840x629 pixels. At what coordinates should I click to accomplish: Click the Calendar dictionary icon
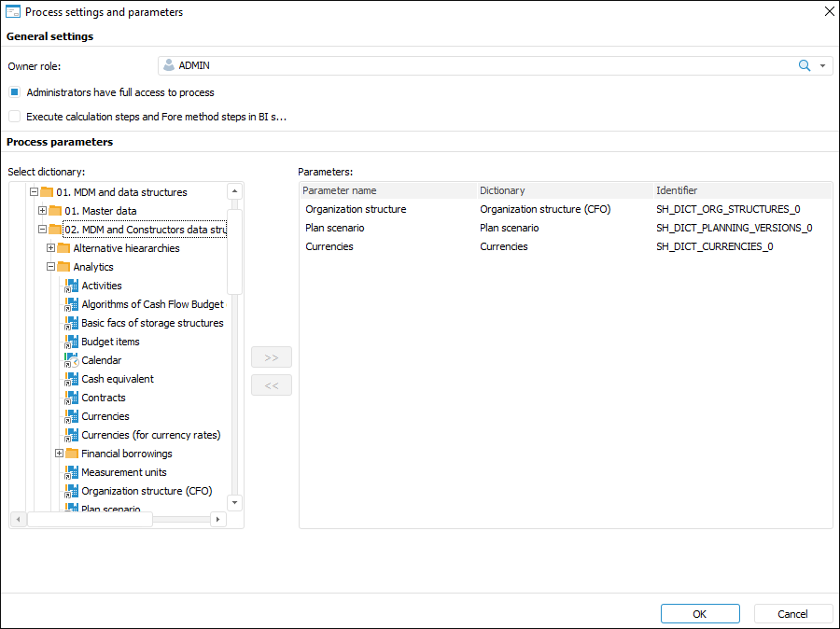72,360
